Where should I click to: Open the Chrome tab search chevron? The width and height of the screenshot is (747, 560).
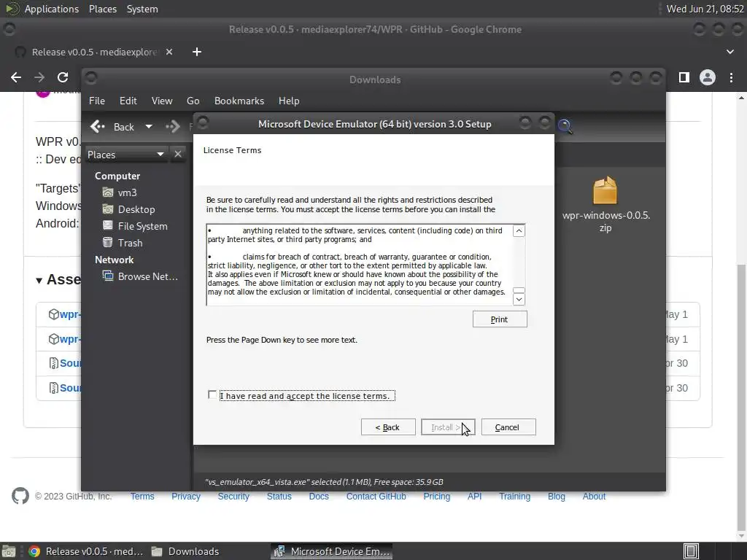tap(729, 52)
